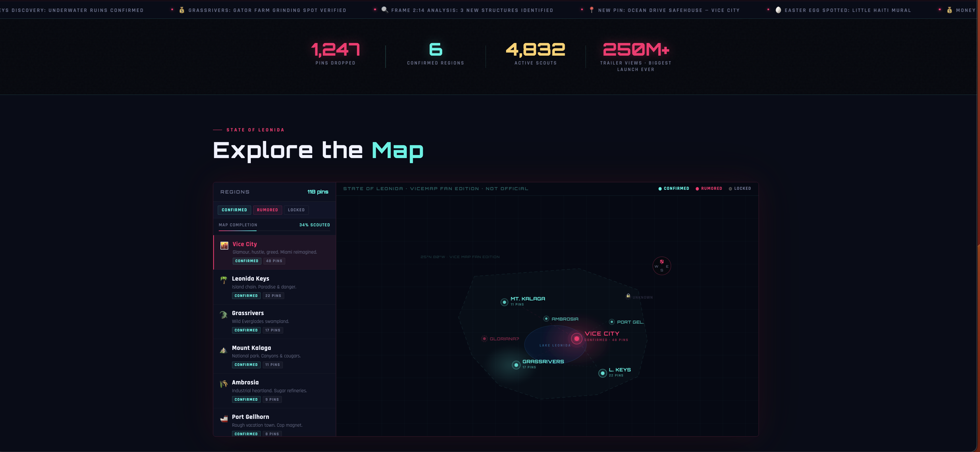The width and height of the screenshot is (980, 452).
Task: Select the L. Keys map pin
Action: [602, 373]
